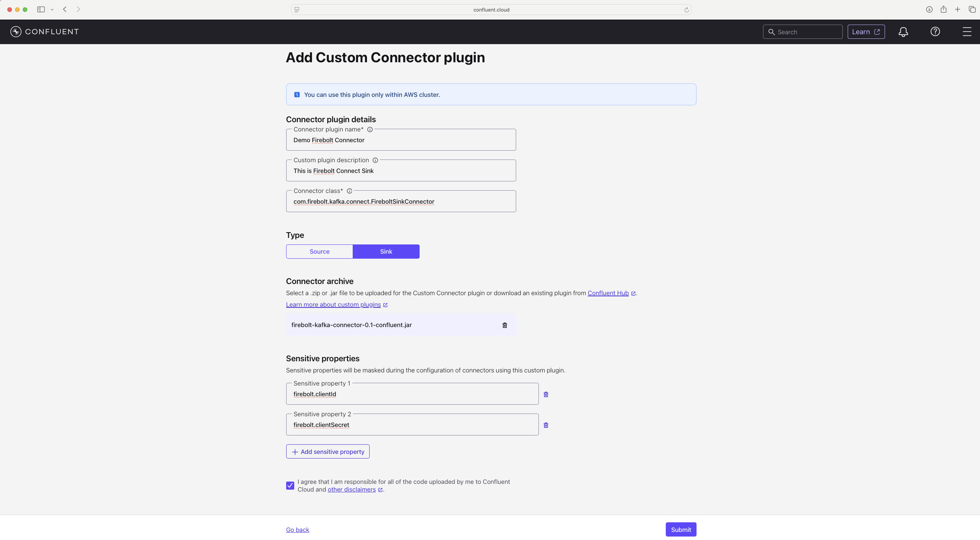Follow the Go back link
The height and width of the screenshot is (540, 980).
pos(297,530)
